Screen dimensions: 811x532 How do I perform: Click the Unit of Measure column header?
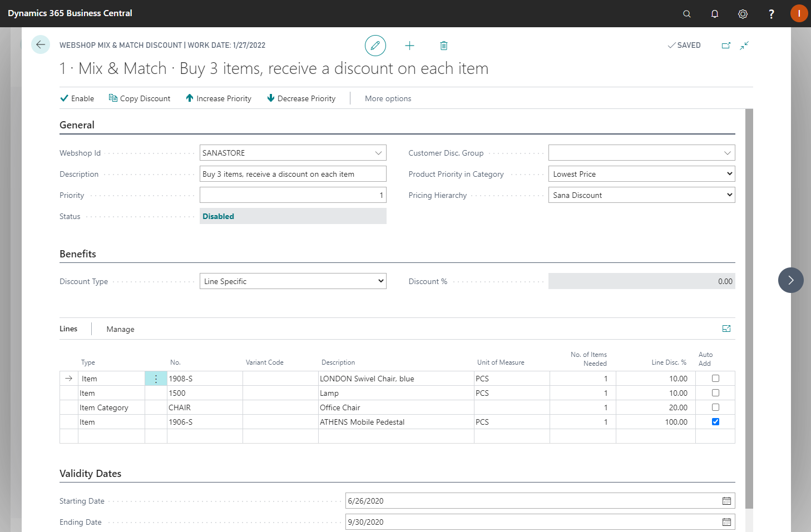pyautogui.click(x=501, y=362)
